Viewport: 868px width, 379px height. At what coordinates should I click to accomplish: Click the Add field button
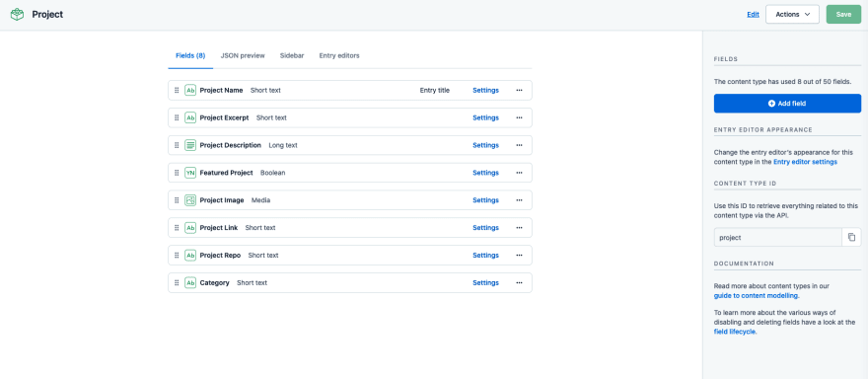(787, 104)
